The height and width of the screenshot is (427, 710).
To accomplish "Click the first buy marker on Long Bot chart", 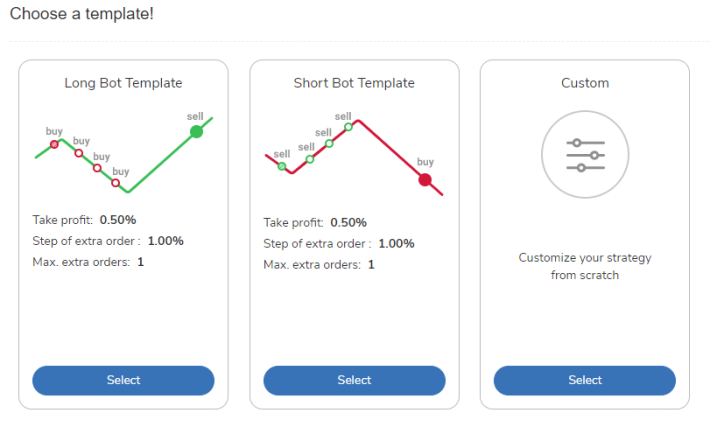I will click(54, 145).
